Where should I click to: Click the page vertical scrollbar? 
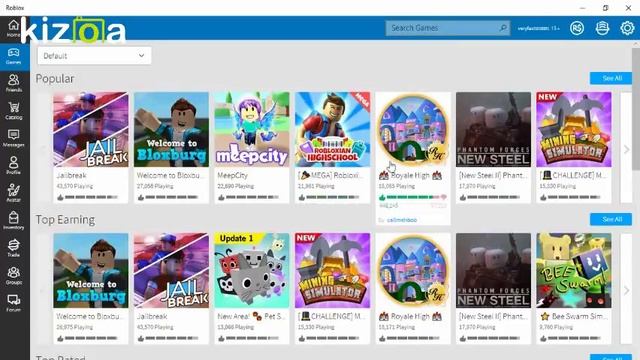coord(636,109)
